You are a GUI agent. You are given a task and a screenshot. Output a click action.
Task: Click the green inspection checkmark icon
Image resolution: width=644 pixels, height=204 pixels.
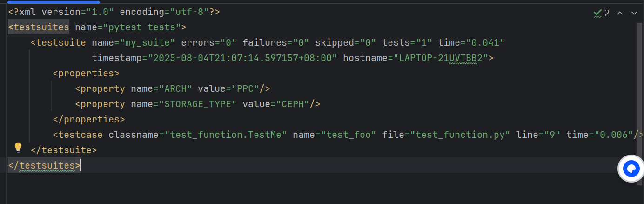coord(598,14)
